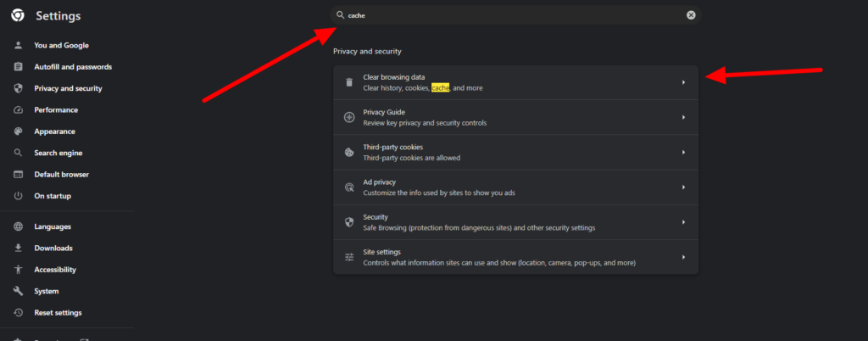Viewport: 868px width, 341px height.
Task: Expand the Clear browsing data row arrow
Action: tap(684, 82)
